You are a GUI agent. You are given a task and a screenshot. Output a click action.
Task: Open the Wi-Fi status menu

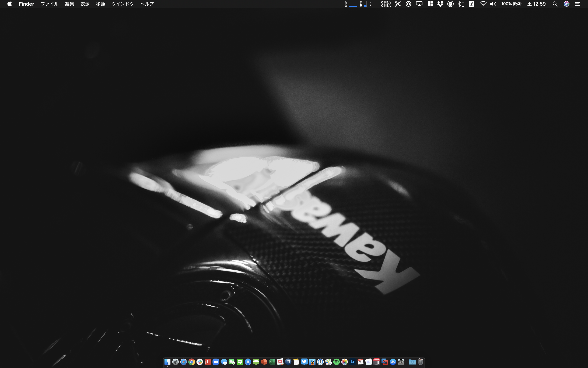click(x=483, y=4)
